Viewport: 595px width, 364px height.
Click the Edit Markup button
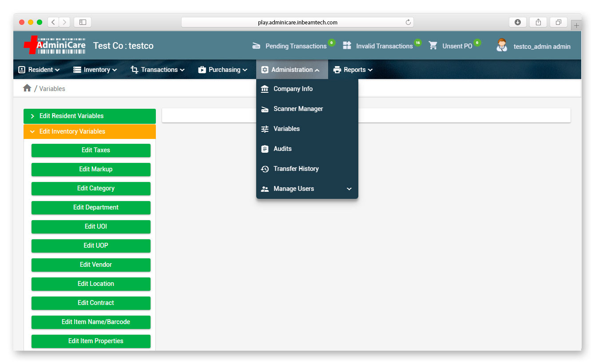coord(91,169)
